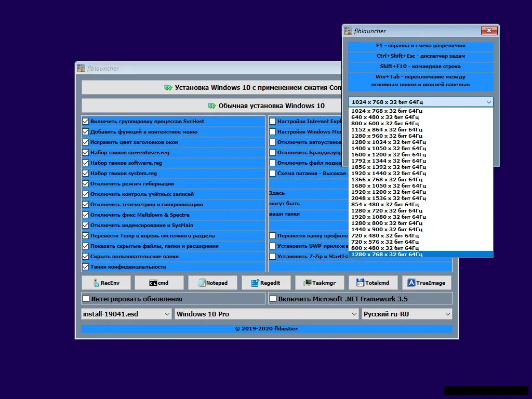Toggle Скрыть пользовательские папки

(x=86, y=257)
